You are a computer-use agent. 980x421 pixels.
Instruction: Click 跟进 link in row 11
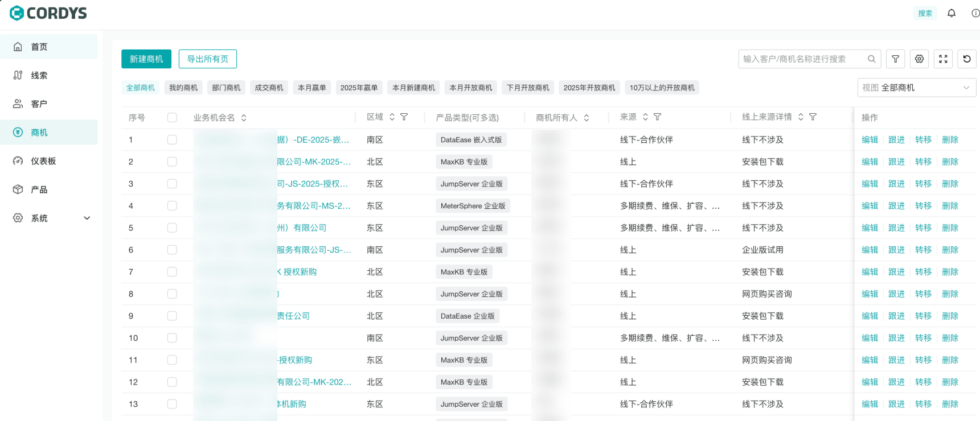click(896, 360)
